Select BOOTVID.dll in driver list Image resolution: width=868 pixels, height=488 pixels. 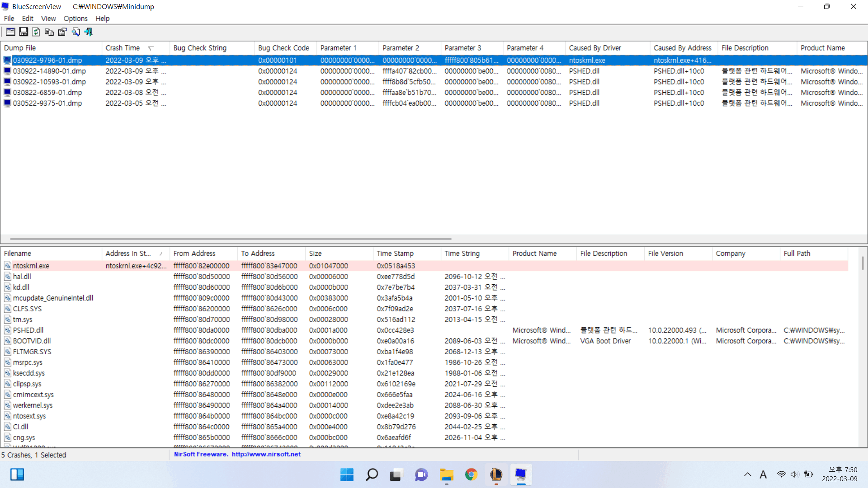pos(32,341)
